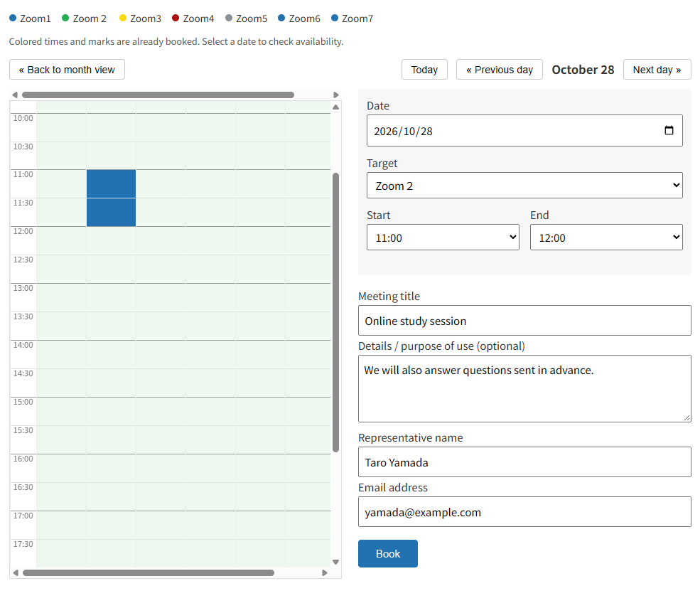Click the 13:30 time label
The height and width of the screenshot is (613, 700).
click(23, 316)
